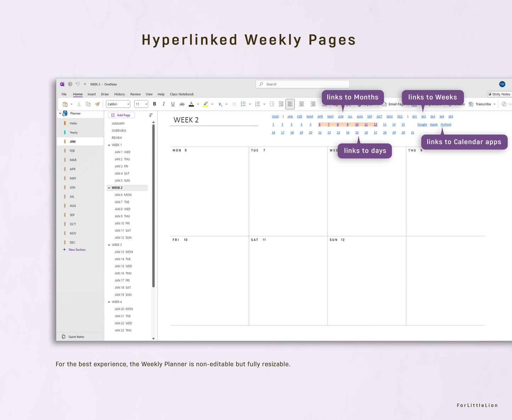This screenshot has width=512, height=420.
Task: Toggle bold formatting
Action: (x=154, y=104)
